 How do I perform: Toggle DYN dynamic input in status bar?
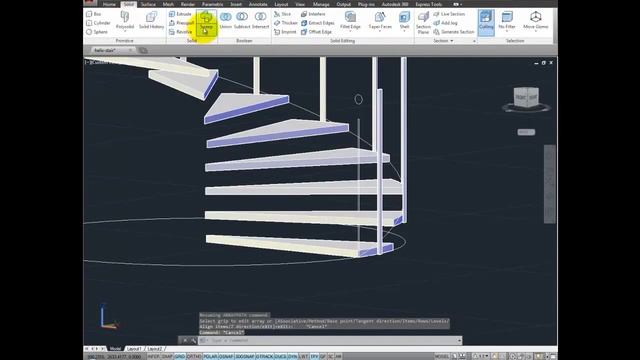coord(293,357)
